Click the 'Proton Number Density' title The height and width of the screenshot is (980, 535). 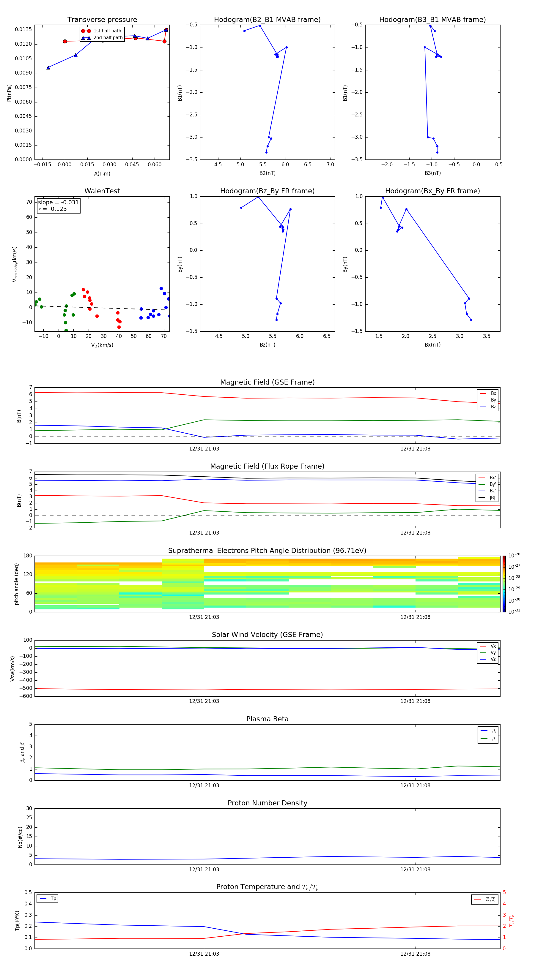267,803
